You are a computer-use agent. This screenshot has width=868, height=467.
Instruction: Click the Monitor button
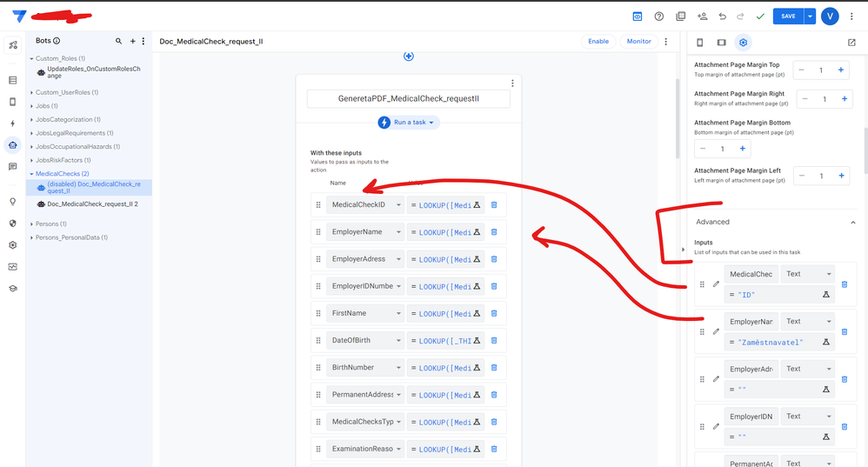638,42
